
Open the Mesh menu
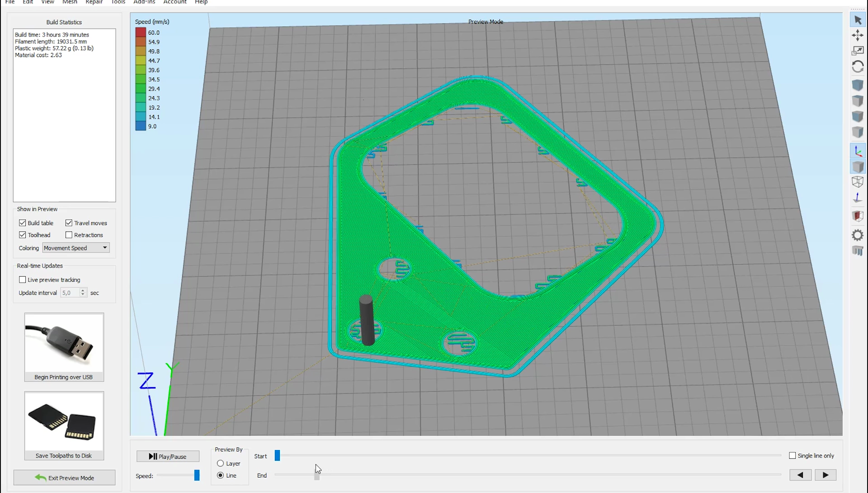click(x=70, y=2)
